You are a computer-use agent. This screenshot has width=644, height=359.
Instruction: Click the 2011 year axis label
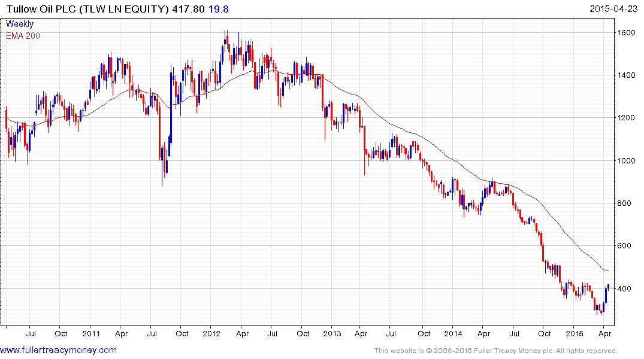[x=91, y=333]
